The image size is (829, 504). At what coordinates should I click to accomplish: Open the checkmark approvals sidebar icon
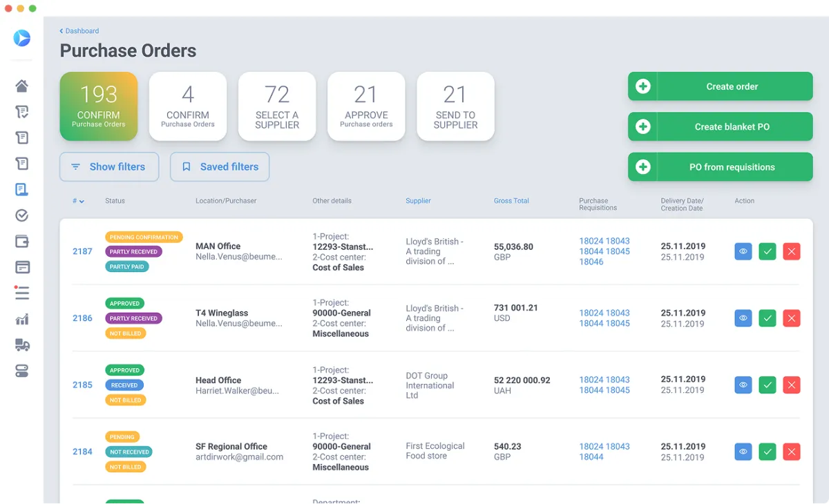click(22, 215)
